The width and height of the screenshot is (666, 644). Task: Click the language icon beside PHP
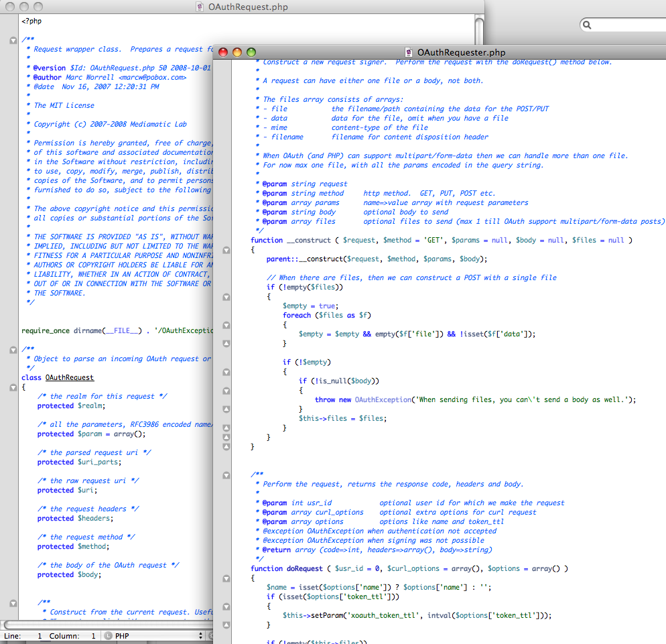pyautogui.click(x=109, y=635)
